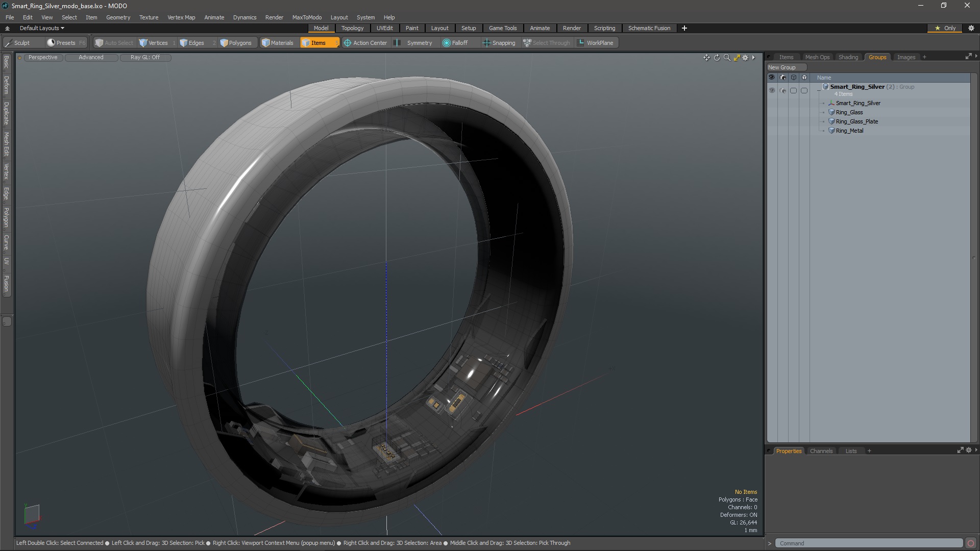Switch to the Shading tab
980x551 pixels.
click(x=848, y=57)
